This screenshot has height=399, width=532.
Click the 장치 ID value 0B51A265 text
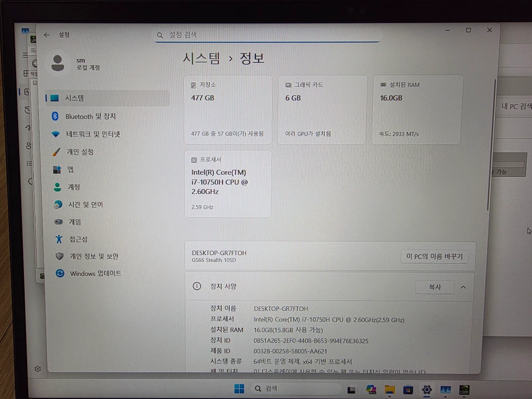click(311, 341)
